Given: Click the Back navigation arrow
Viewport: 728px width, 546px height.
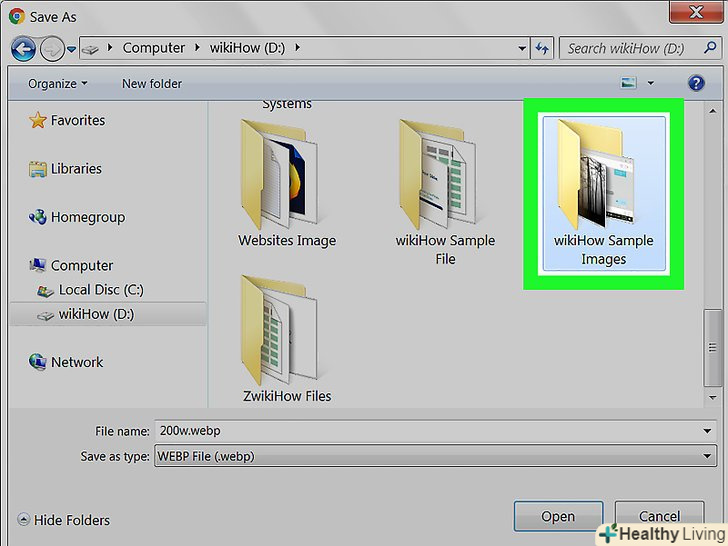Looking at the screenshot, I should coord(23,48).
